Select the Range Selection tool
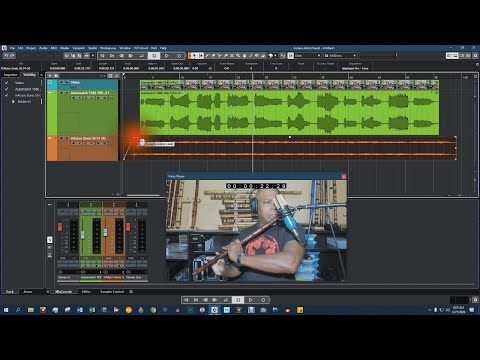 [x=201, y=56]
